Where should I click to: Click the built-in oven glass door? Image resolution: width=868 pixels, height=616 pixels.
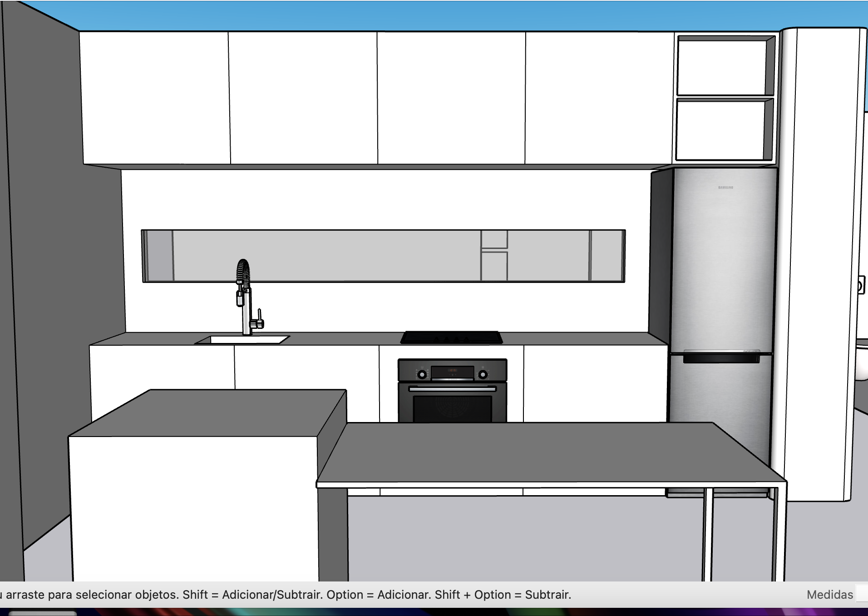click(x=452, y=408)
